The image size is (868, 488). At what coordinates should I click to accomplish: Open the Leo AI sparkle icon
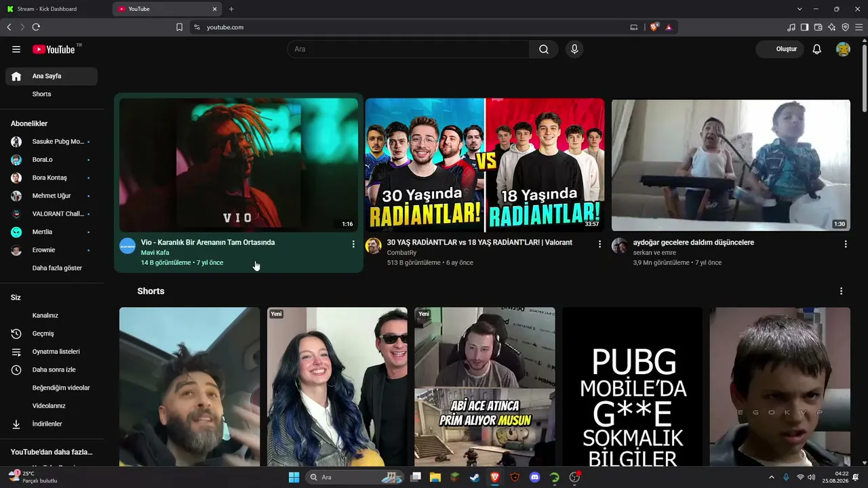point(831,27)
